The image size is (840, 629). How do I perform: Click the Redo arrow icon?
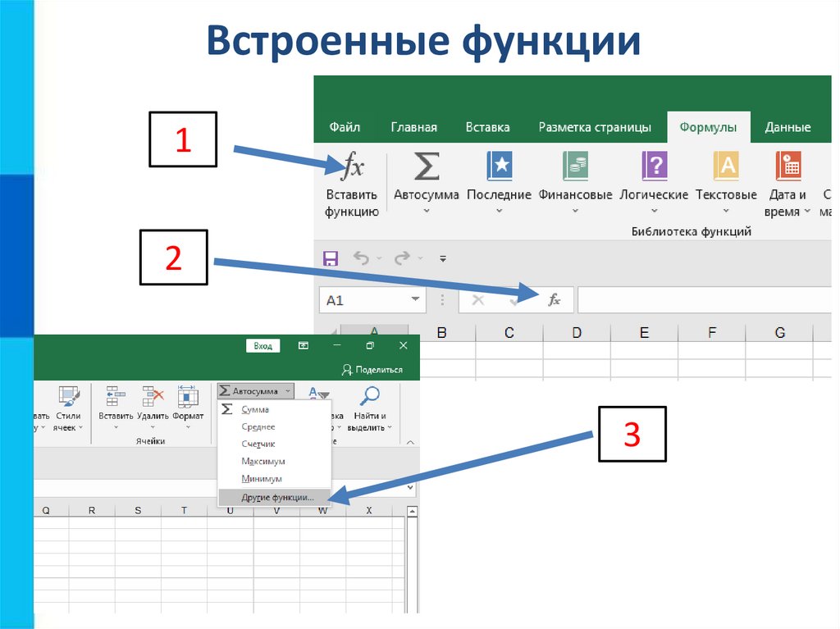click(x=402, y=258)
